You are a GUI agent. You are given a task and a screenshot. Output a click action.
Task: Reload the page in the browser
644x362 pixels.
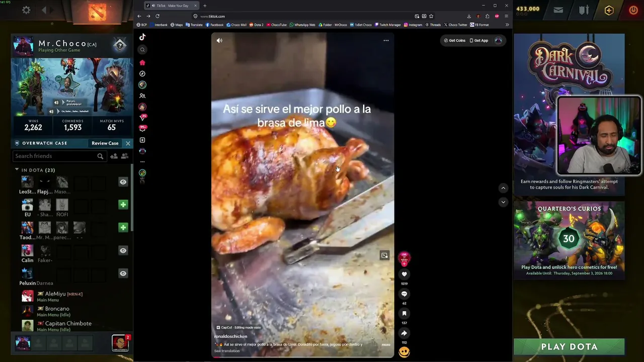(x=157, y=16)
